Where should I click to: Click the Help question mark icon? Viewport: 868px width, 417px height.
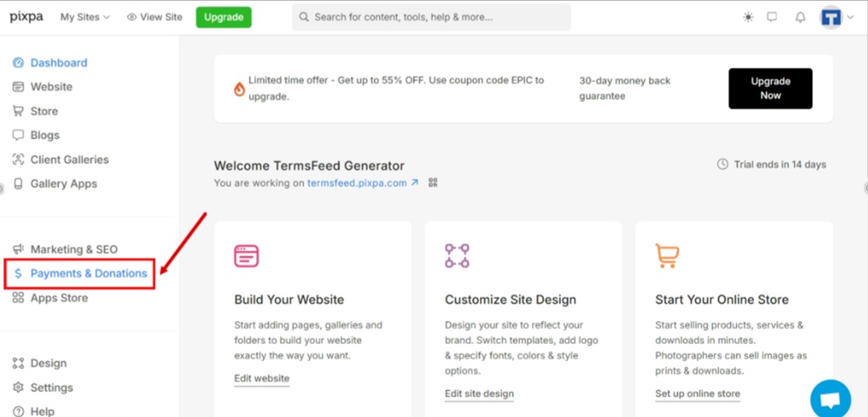[x=18, y=412]
